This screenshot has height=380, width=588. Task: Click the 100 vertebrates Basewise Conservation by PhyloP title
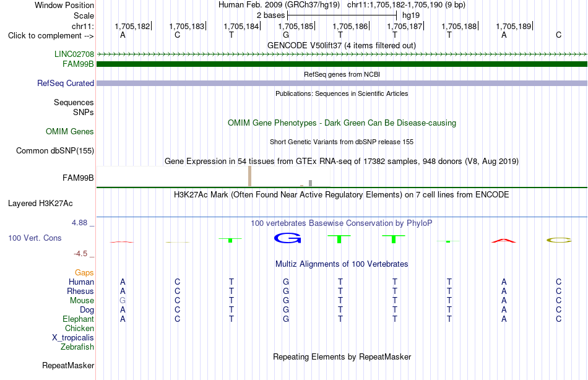(x=342, y=223)
